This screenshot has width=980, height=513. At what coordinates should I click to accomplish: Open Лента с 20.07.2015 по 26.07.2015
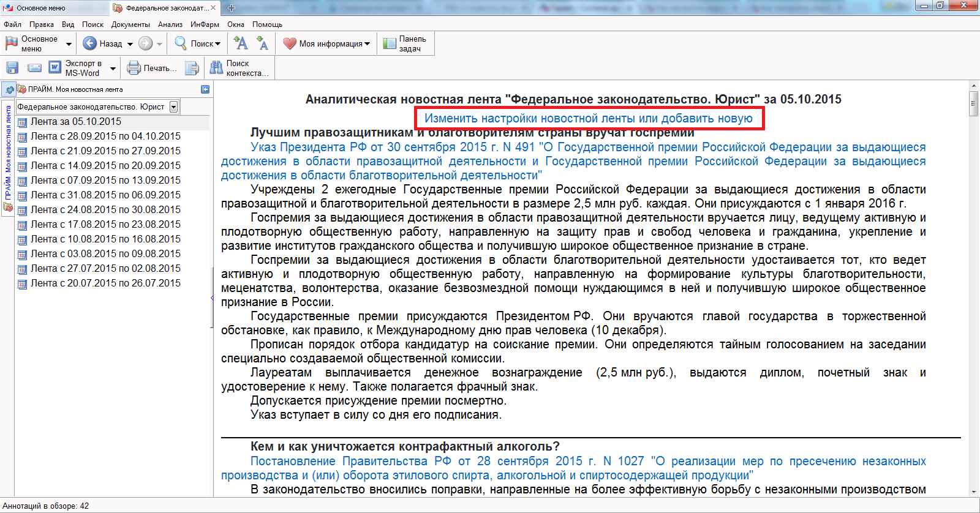(x=105, y=283)
